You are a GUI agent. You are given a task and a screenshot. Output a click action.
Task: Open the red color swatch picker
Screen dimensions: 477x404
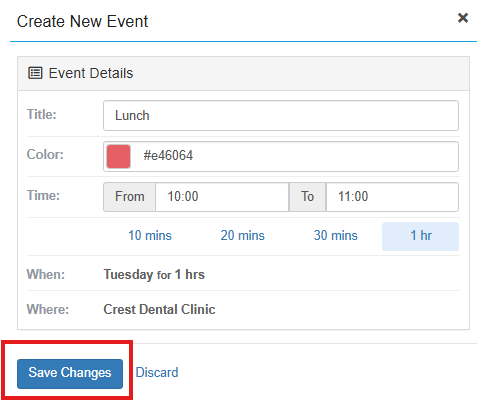point(118,156)
